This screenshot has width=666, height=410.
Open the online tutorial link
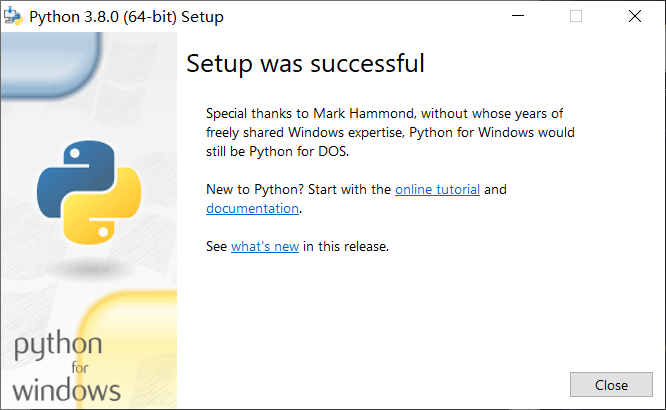click(x=437, y=189)
